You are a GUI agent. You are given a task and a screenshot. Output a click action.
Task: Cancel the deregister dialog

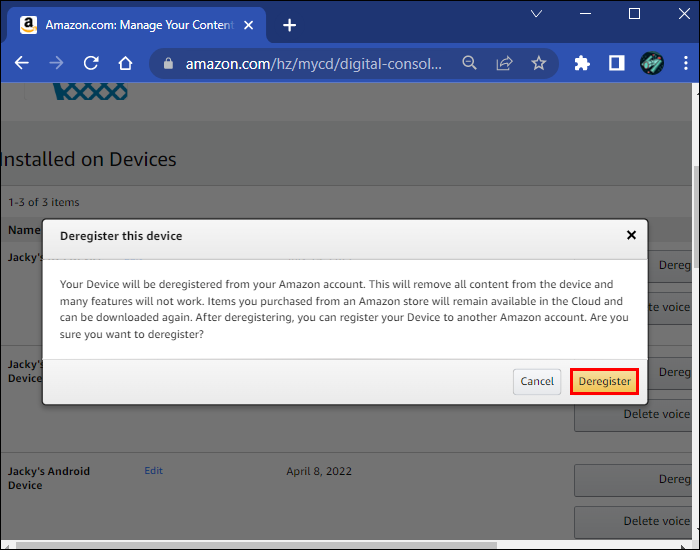pyautogui.click(x=537, y=381)
